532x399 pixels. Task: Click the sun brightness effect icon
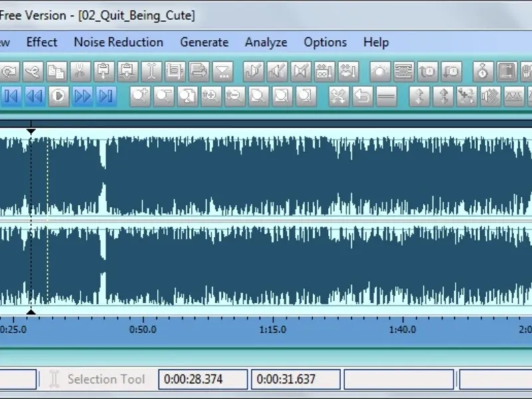coord(380,72)
